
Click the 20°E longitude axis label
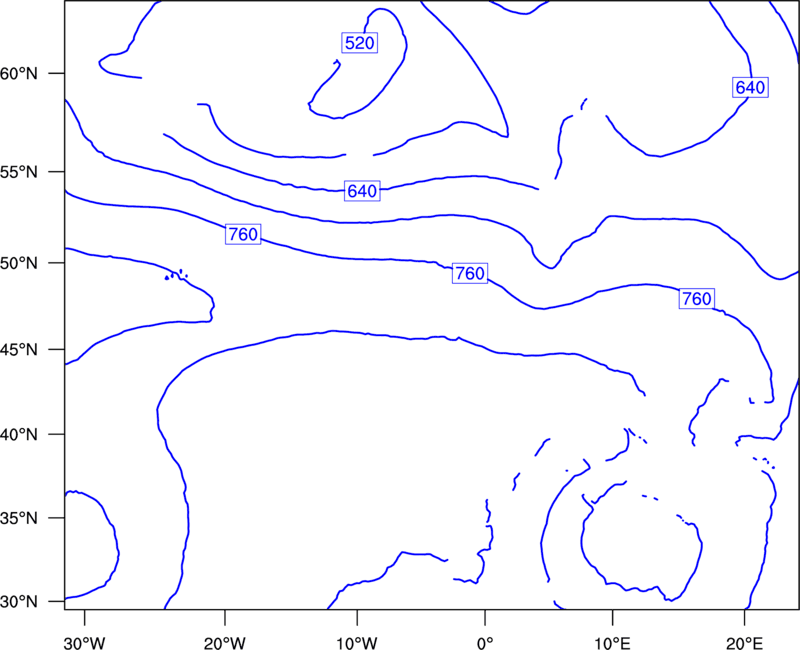745,643
